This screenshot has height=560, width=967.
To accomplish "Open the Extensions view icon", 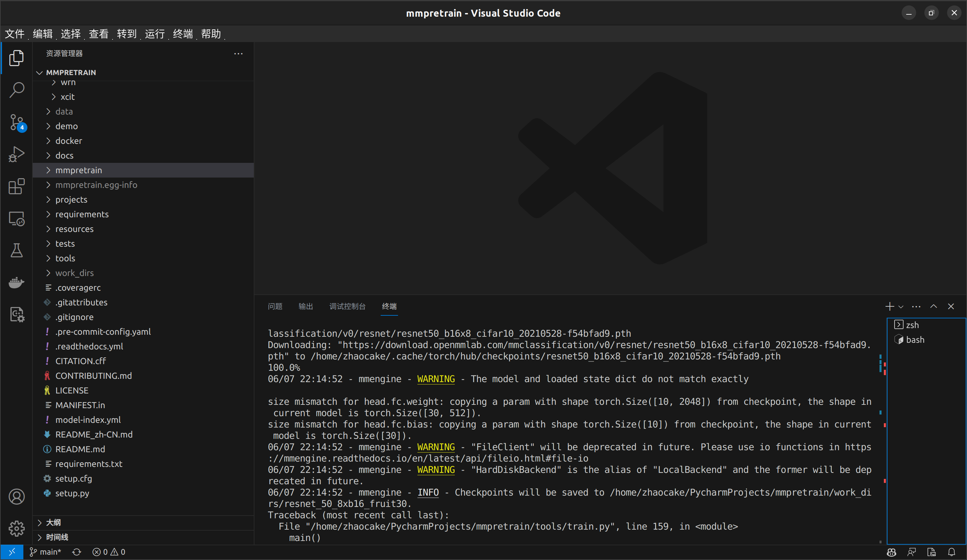I will 16,187.
